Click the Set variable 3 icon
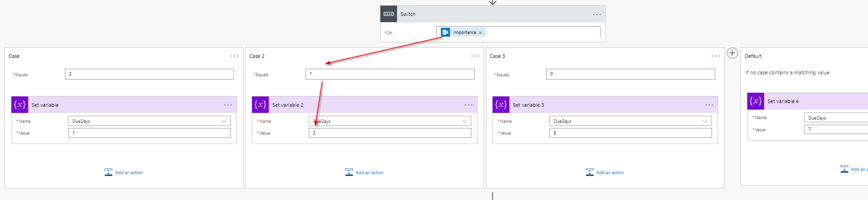 501,105
